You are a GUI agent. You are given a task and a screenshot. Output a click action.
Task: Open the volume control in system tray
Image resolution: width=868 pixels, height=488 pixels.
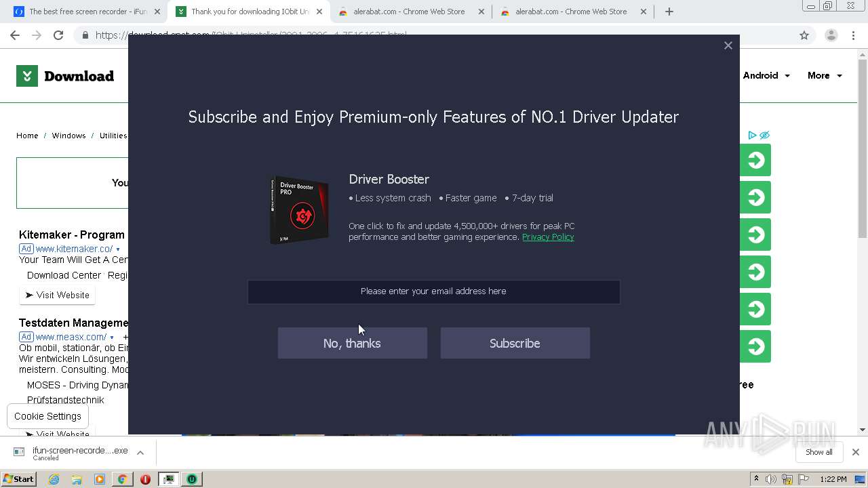pos(771,479)
